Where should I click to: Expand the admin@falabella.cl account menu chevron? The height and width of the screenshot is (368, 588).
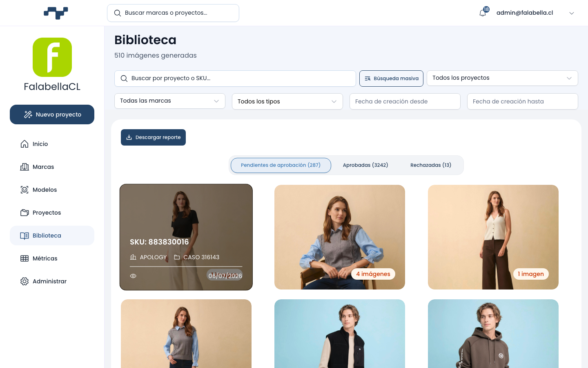572,13
